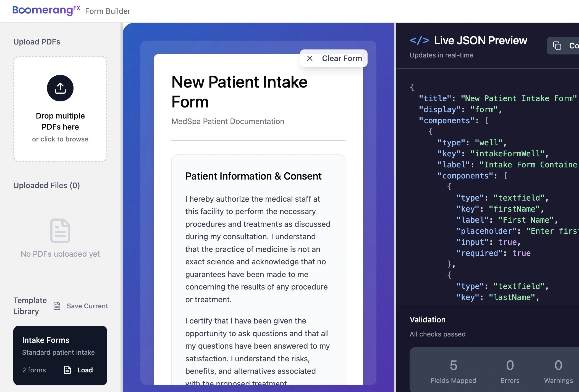Click the upload arrow icon
The height and width of the screenshot is (392, 579).
(x=60, y=88)
